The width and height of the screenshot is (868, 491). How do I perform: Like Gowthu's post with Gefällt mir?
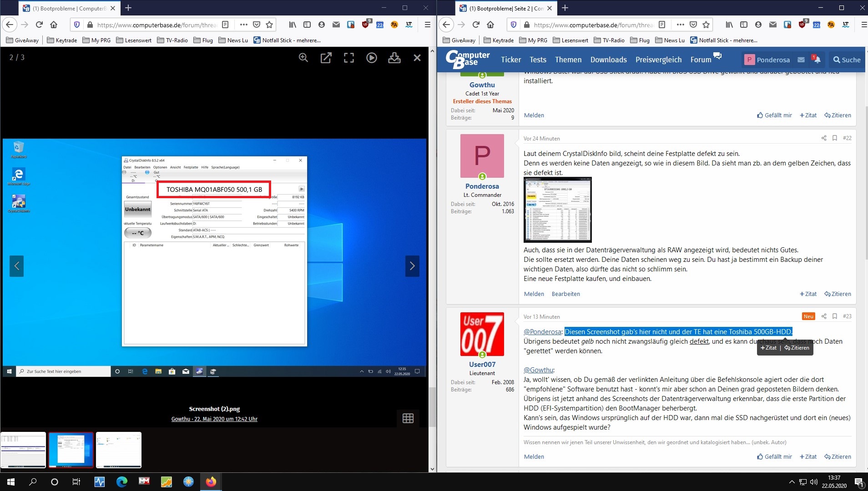774,115
